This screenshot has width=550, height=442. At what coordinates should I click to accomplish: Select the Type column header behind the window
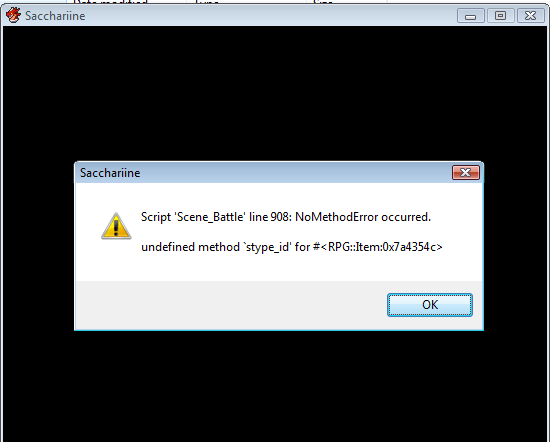point(206,2)
